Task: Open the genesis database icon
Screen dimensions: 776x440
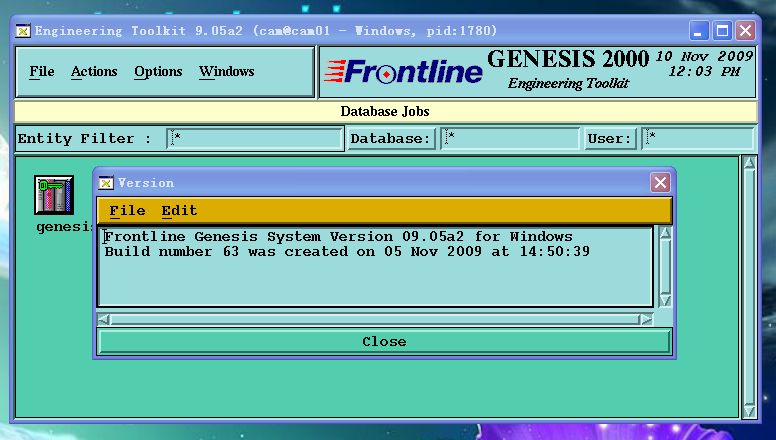Action: 54,195
